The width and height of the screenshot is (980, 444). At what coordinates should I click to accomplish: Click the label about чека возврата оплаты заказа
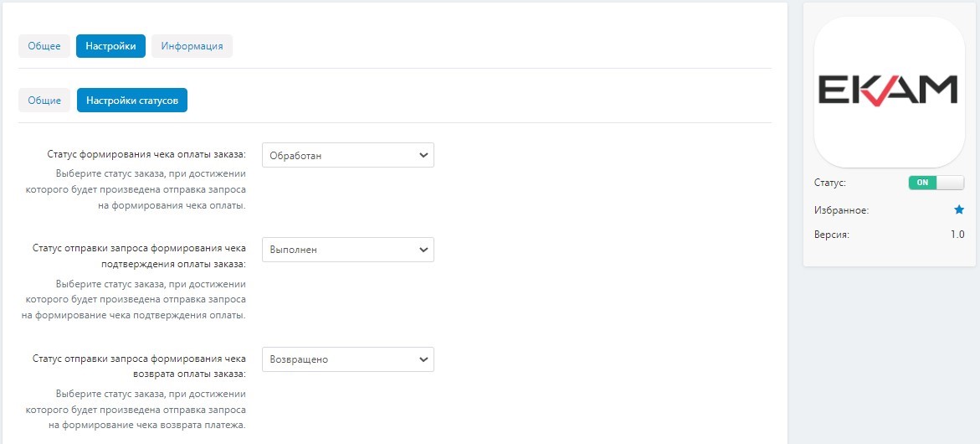click(139, 366)
